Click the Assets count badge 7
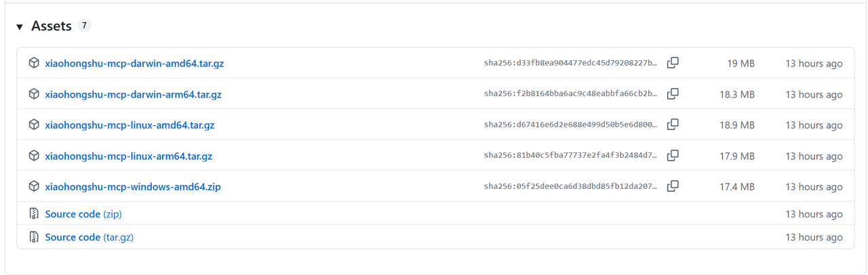Screen dimensions: 868x275 (84, 26)
